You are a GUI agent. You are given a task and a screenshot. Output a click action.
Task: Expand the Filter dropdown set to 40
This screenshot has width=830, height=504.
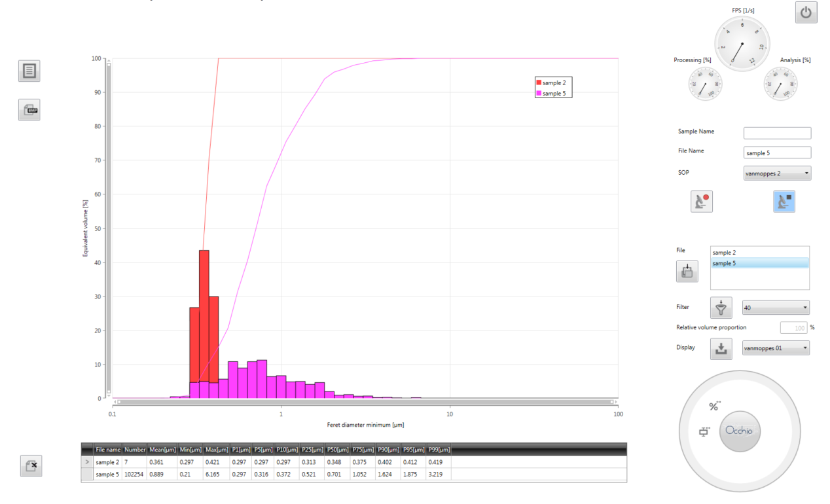click(775, 308)
